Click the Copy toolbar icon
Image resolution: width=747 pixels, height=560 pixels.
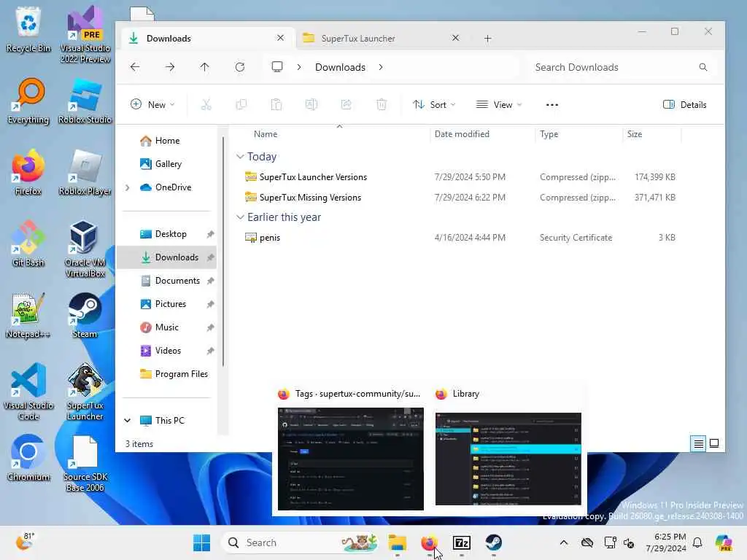coord(241,105)
